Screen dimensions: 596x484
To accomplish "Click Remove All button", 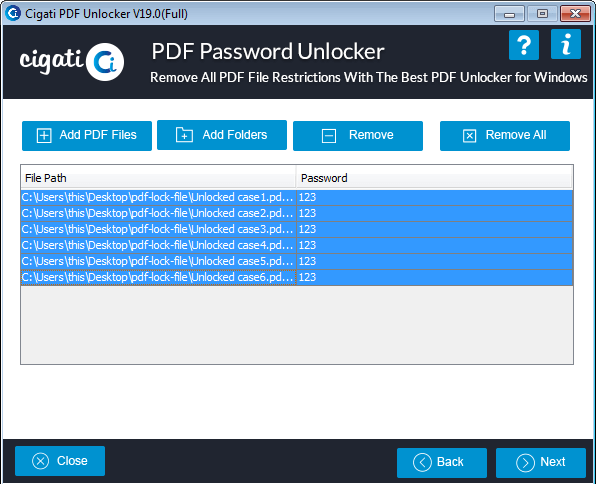I will pyautogui.click(x=505, y=136).
